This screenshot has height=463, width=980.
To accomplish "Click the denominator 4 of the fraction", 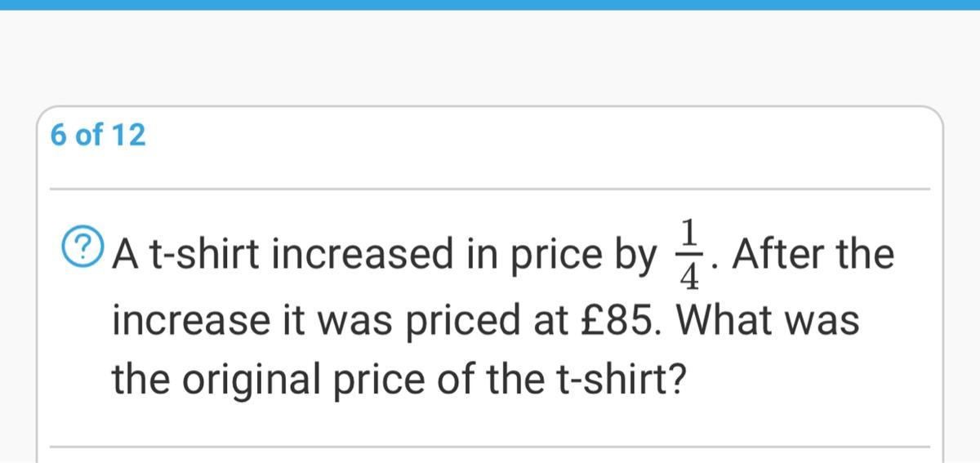I will tap(689, 278).
